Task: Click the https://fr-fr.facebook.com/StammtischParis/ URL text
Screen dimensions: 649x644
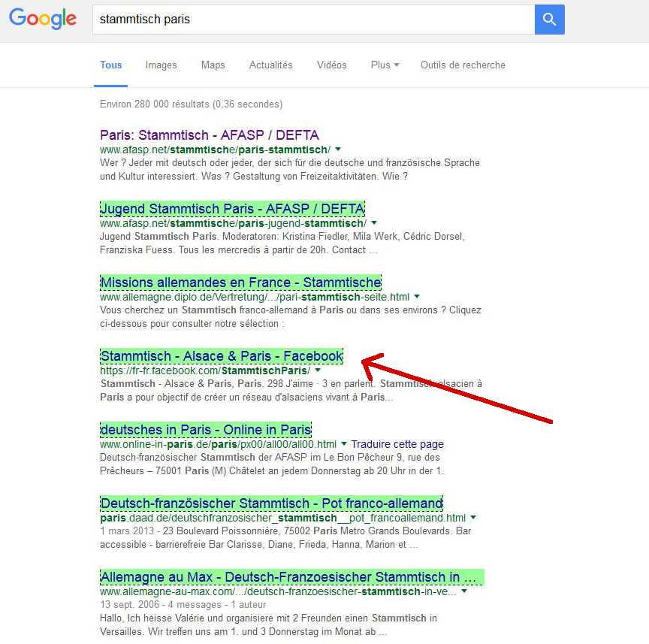Action: 205,370
